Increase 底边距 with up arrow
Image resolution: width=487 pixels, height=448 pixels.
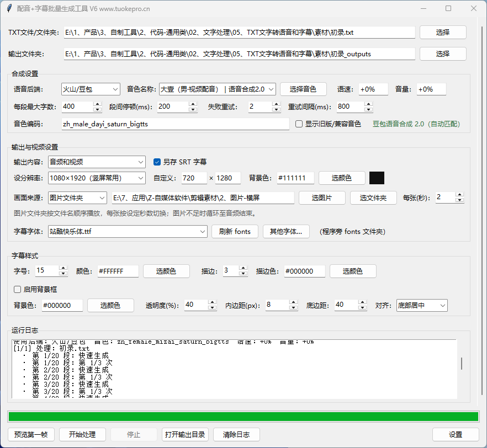pos(362,302)
